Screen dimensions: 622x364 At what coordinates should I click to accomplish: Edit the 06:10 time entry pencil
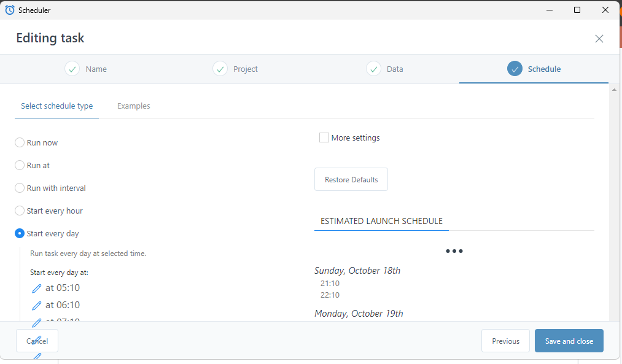click(x=36, y=305)
